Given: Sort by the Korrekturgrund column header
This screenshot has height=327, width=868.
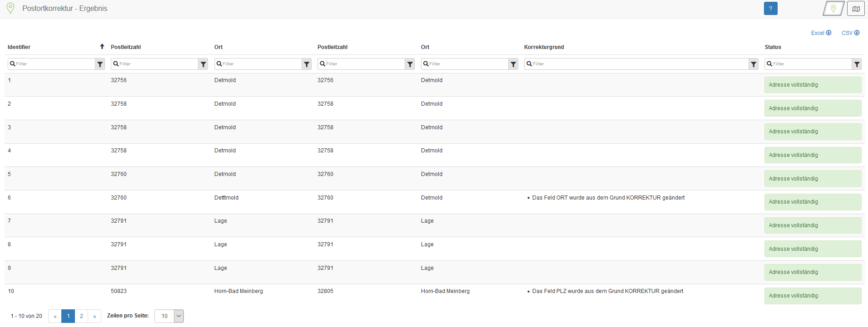Looking at the screenshot, I should [x=544, y=47].
